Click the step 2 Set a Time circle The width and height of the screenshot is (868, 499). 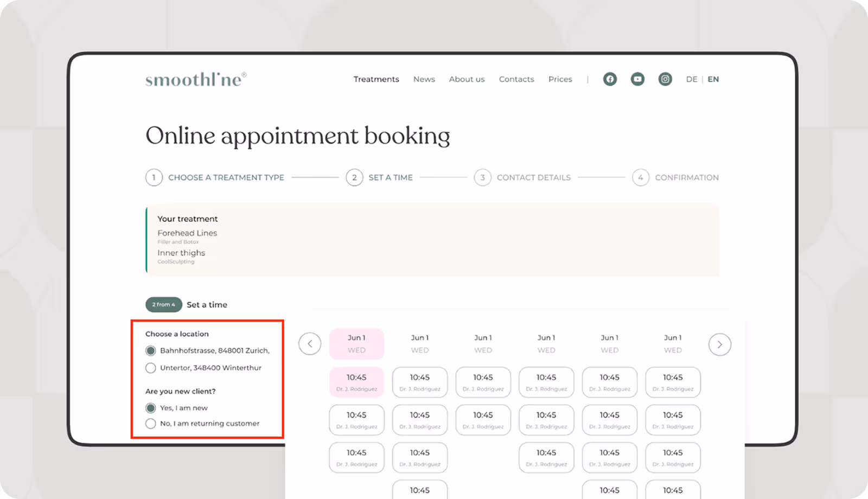354,177
